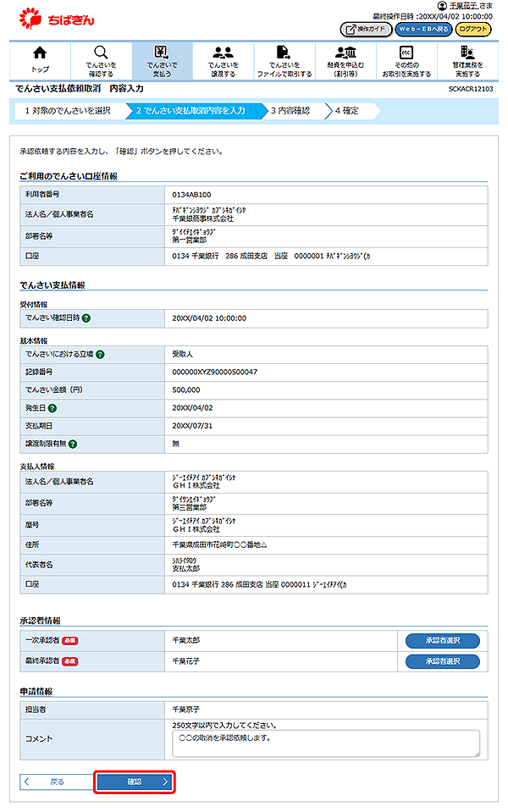Open でんさいを譲渡する menu
Viewport: 508px width, 812px height.
coord(224,60)
